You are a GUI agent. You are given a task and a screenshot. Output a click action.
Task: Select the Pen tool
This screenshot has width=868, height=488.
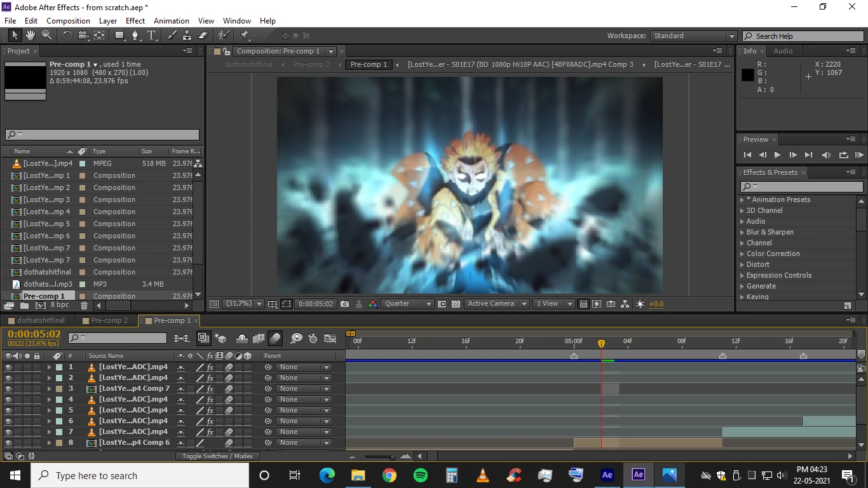click(135, 36)
